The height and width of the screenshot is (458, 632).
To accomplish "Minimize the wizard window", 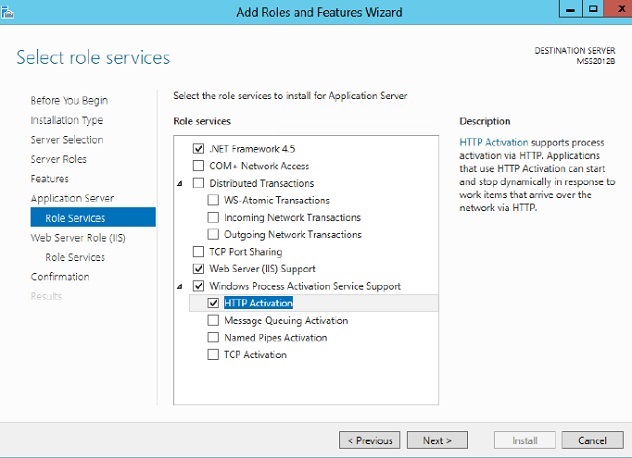I will tap(570, 9).
